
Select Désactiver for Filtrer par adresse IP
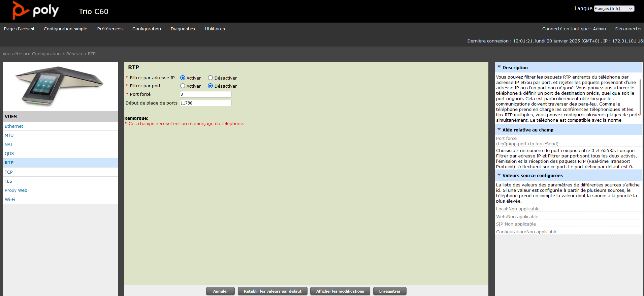pyautogui.click(x=210, y=78)
